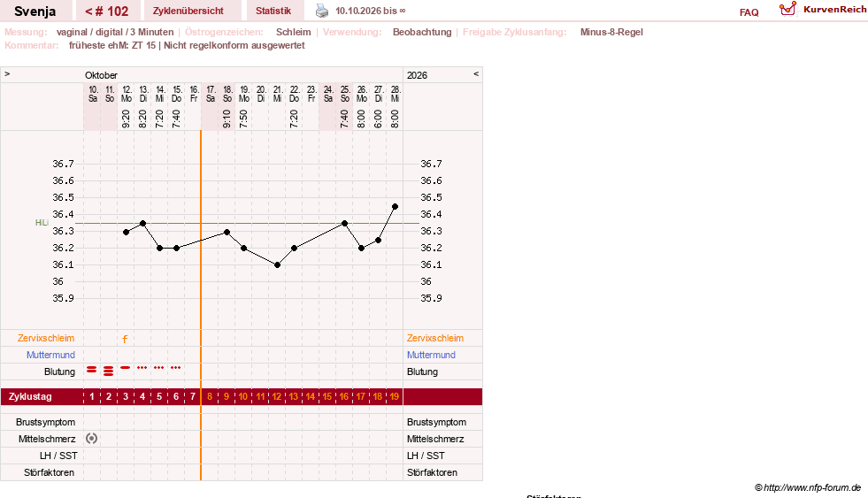This screenshot has width=868, height=498.
Task: Open the KurvenReich logo link
Action: 823,10
